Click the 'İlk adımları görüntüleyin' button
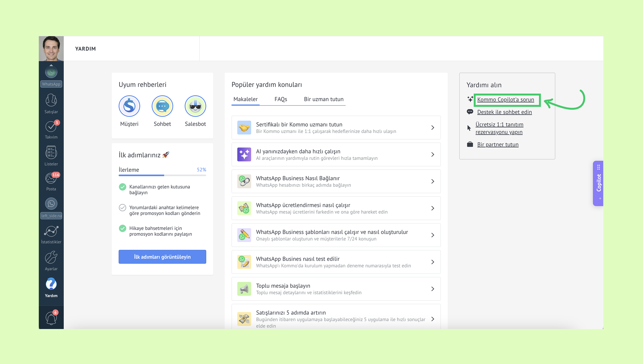Screen dimensions: 643x364 (x=162, y=257)
